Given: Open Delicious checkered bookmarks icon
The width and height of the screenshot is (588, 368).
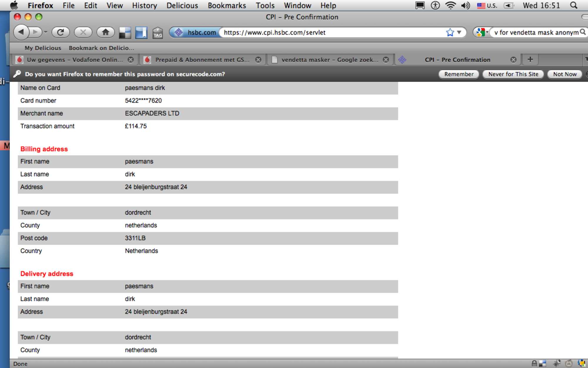Looking at the screenshot, I should click(x=125, y=33).
